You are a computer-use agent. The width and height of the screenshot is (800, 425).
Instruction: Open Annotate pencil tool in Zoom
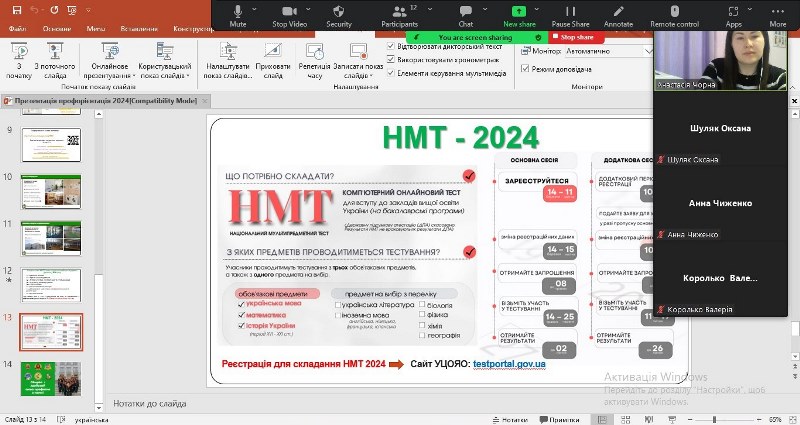618,16
